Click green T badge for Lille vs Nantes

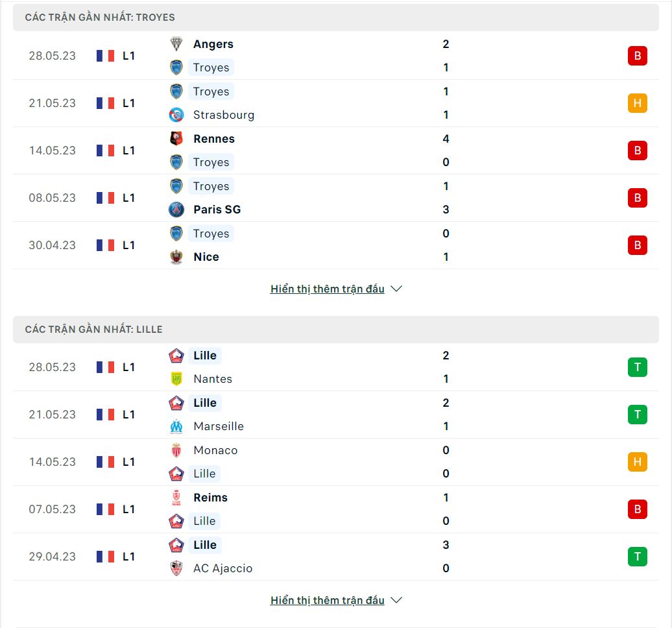(x=637, y=367)
